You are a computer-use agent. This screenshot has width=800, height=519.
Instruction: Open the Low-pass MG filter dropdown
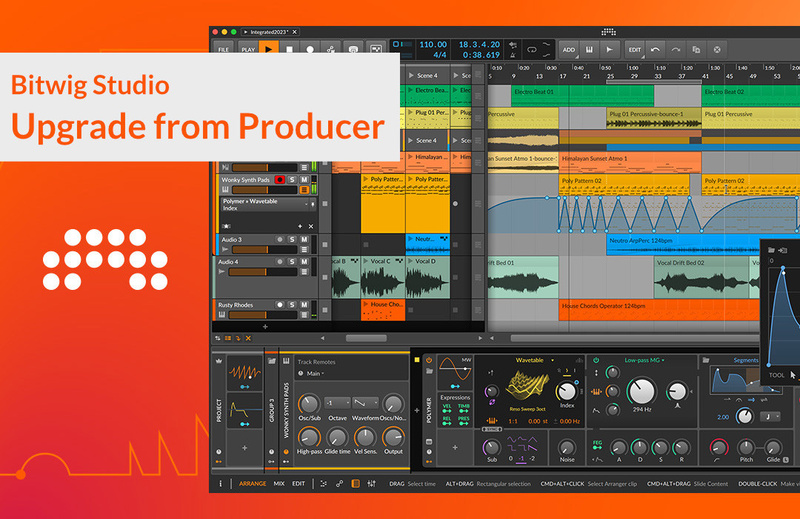click(644, 360)
